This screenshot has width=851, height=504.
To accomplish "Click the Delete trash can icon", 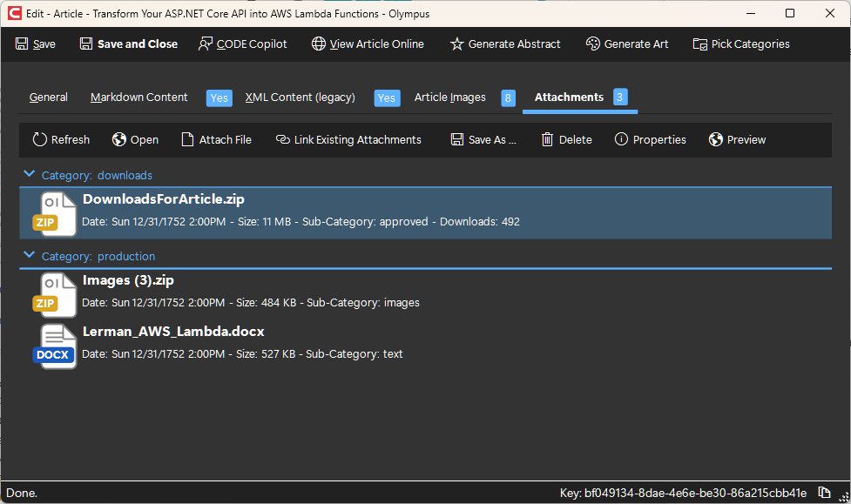I will pyautogui.click(x=547, y=139).
